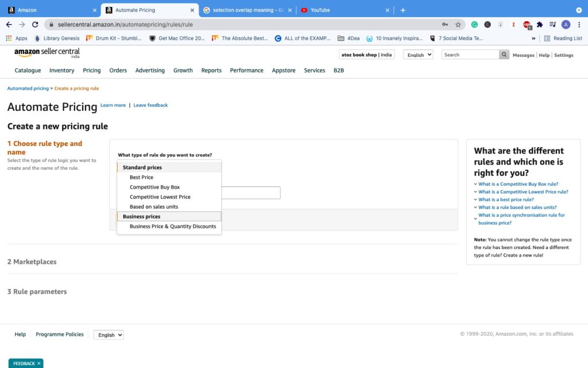Open Chrome's three-dot menu icon

(x=579, y=24)
